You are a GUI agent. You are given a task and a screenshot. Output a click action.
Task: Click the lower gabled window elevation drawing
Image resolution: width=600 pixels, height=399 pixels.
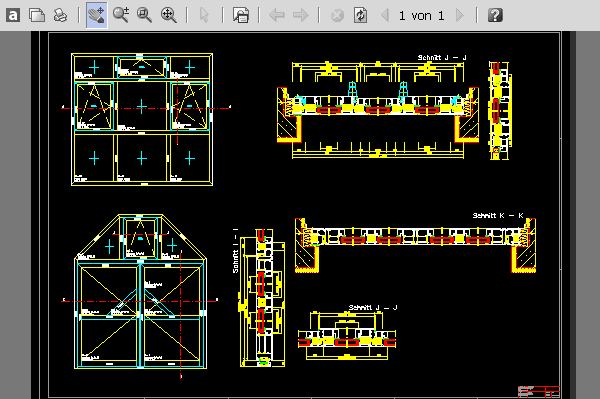tap(140, 292)
